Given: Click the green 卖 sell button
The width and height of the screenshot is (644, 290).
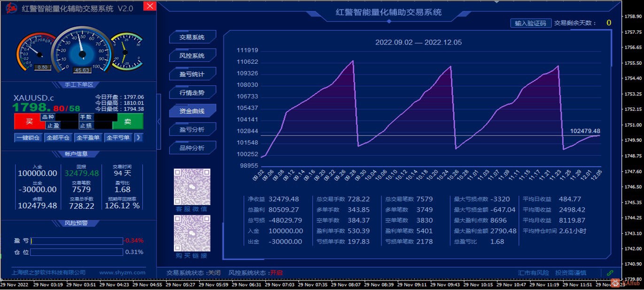Looking at the screenshot, I should 128,121.
